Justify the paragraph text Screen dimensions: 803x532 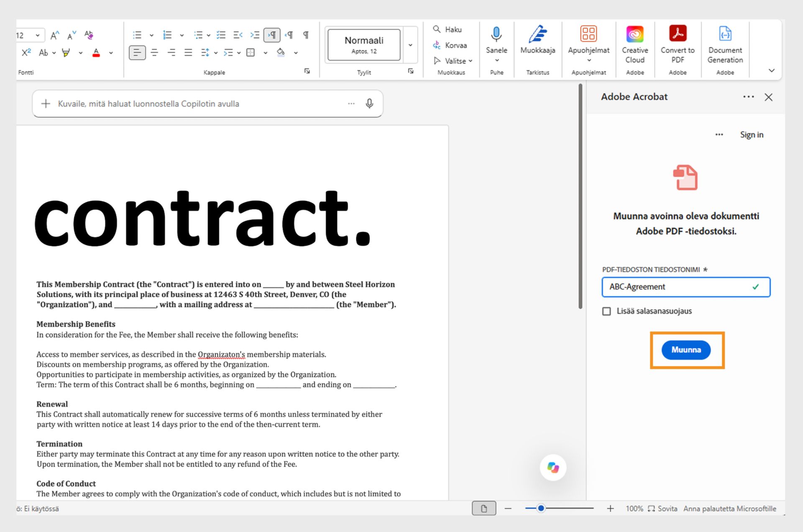point(188,52)
